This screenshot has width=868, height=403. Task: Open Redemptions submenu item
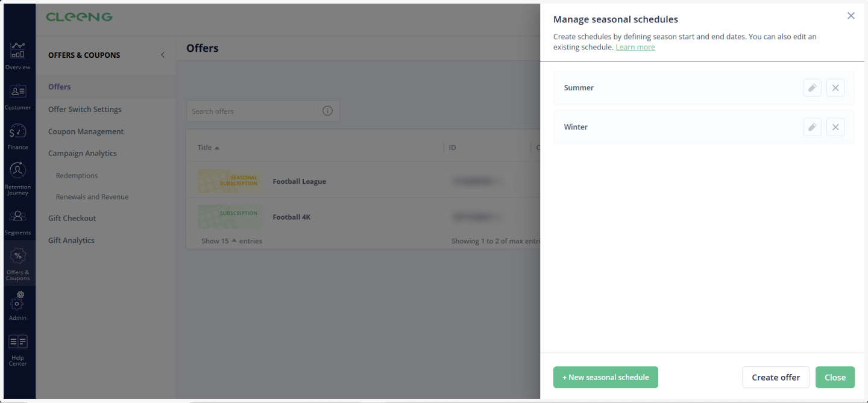77,175
